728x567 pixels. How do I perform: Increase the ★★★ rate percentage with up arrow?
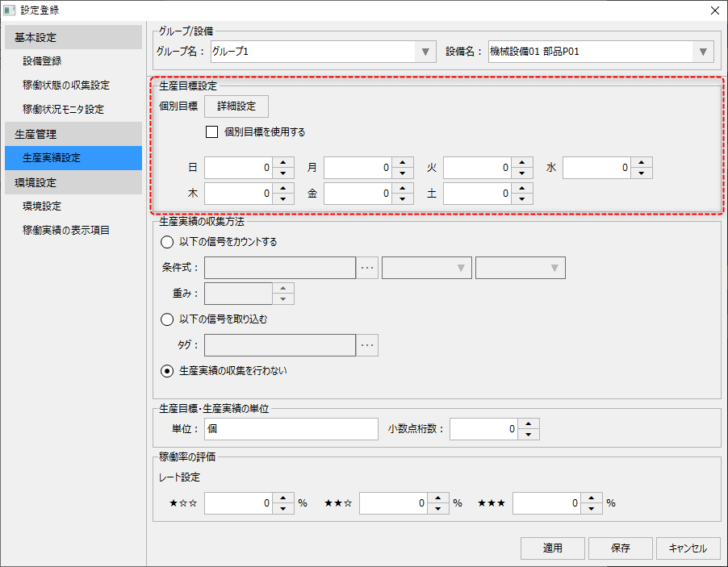pos(592,498)
